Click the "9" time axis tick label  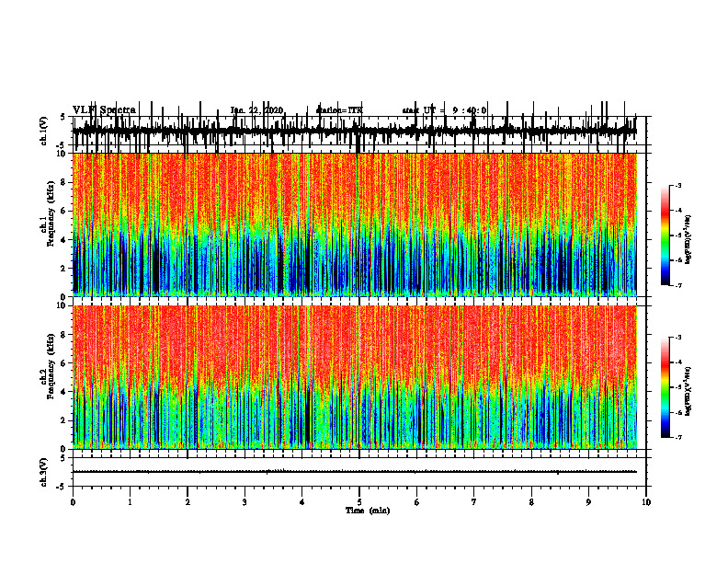(588, 502)
